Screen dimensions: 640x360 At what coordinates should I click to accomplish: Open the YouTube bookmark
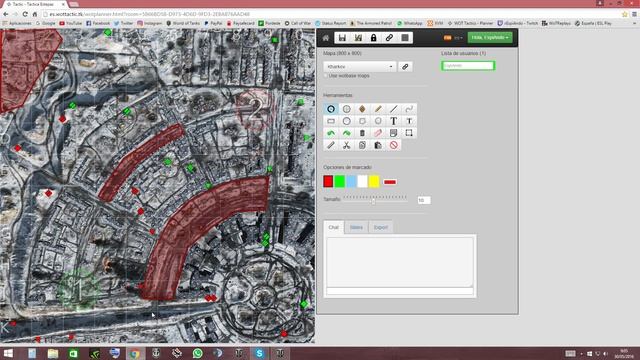point(70,24)
